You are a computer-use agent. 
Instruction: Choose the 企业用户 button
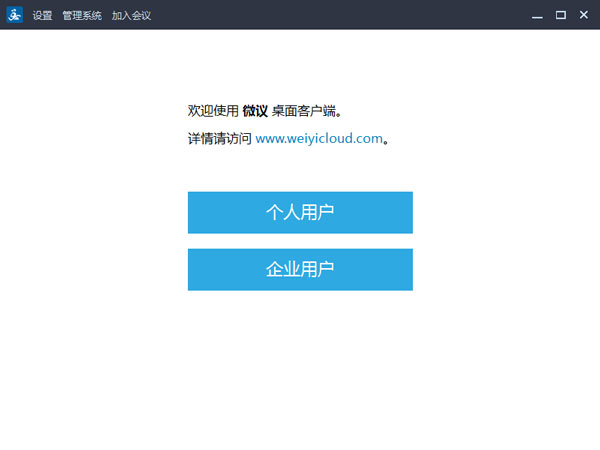pyautogui.click(x=300, y=269)
